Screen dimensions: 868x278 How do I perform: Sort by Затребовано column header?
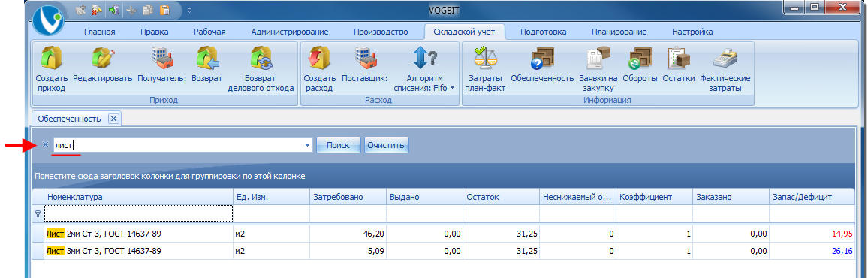pos(348,197)
